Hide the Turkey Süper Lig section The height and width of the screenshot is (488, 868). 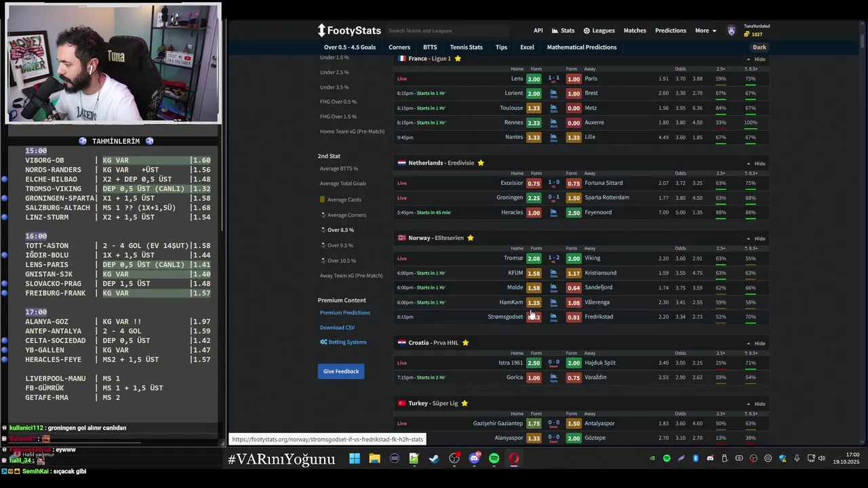(x=756, y=405)
